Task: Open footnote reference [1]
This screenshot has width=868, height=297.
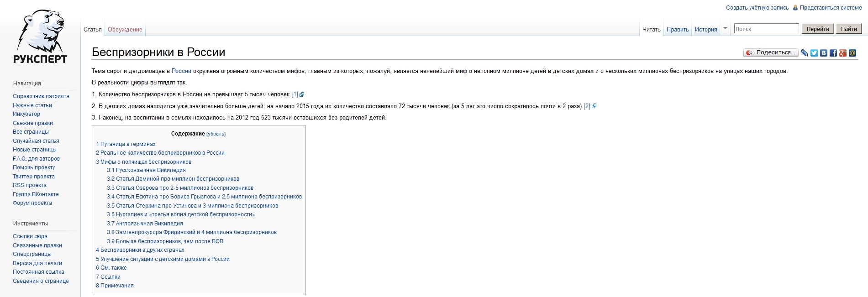Action: 295,94
